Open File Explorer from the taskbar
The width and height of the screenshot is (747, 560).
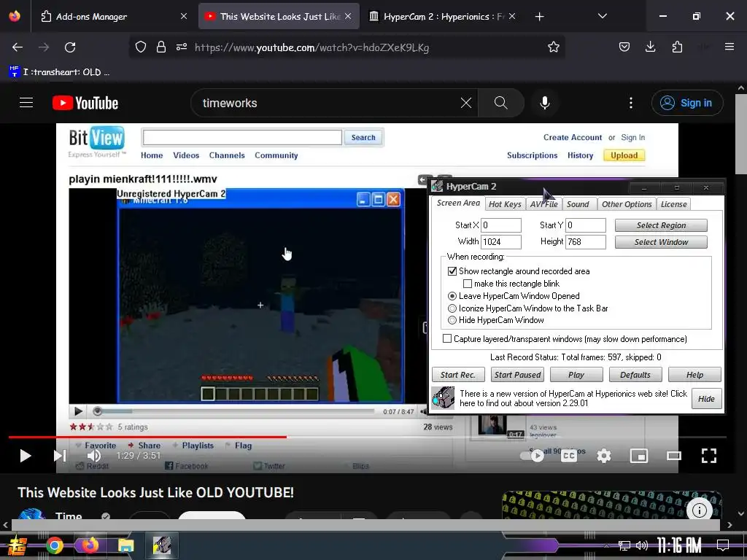126,545
